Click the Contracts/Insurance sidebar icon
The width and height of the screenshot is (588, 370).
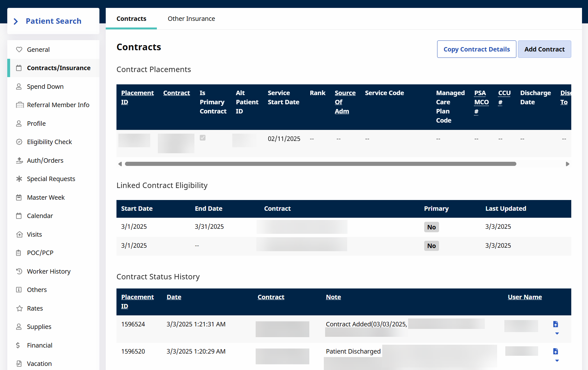point(19,68)
